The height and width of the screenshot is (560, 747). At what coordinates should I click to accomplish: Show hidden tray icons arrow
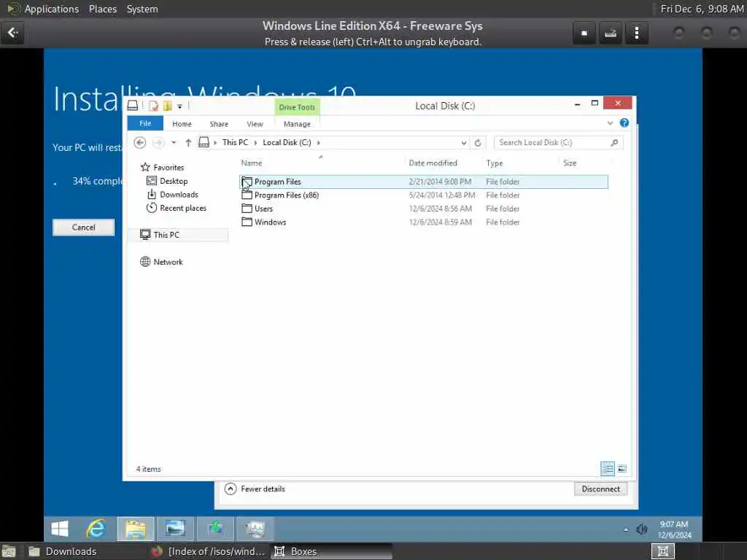(625, 529)
